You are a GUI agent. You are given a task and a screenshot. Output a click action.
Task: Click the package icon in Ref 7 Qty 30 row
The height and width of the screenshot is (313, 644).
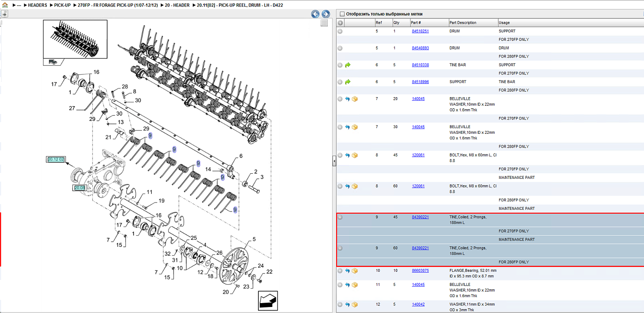pos(355,127)
